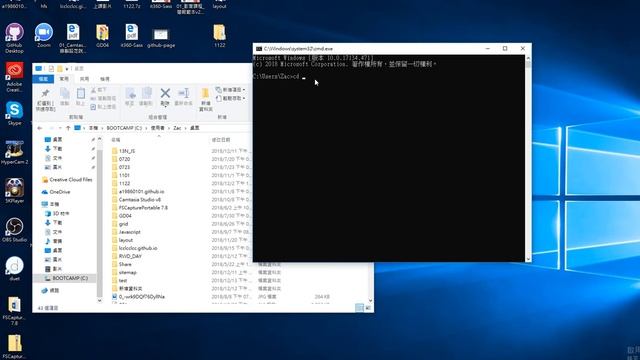Click the navigation pane vertical scrollbar
This screenshot has width=640, height=360.
[100, 219]
